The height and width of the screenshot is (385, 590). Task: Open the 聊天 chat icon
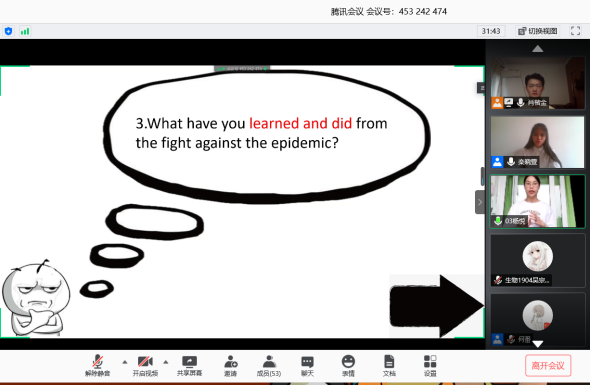(x=307, y=365)
